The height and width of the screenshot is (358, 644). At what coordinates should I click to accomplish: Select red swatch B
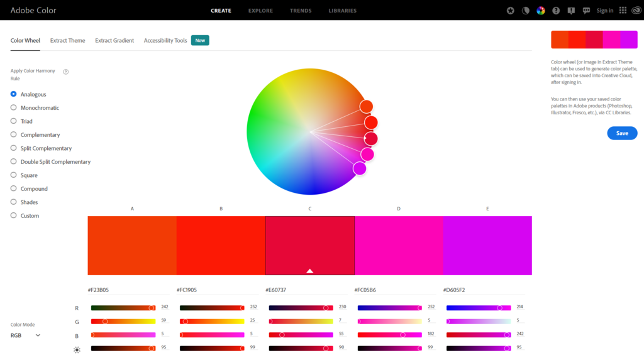pyautogui.click(x=221, y=246)
